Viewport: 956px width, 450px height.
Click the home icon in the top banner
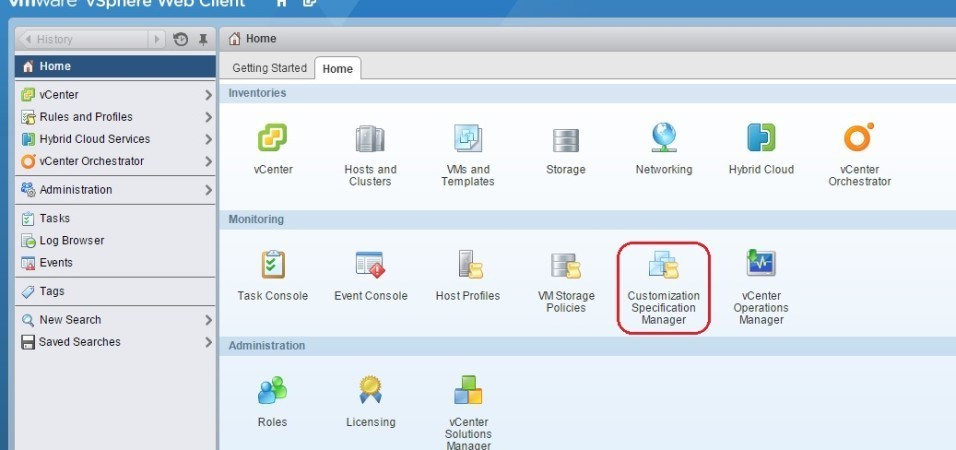[281, 3]
